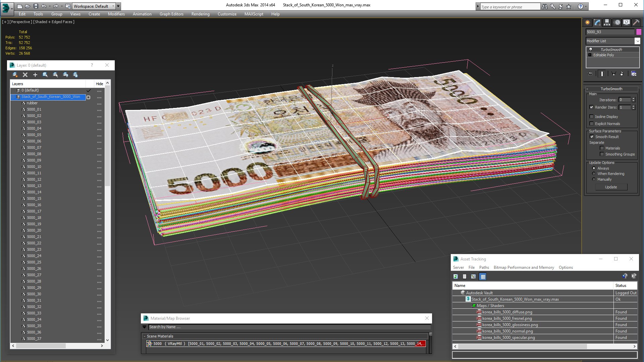Open Help question mark dropdown arrow
The width and height of the screenshot is (644, 362).
point(586,6)
